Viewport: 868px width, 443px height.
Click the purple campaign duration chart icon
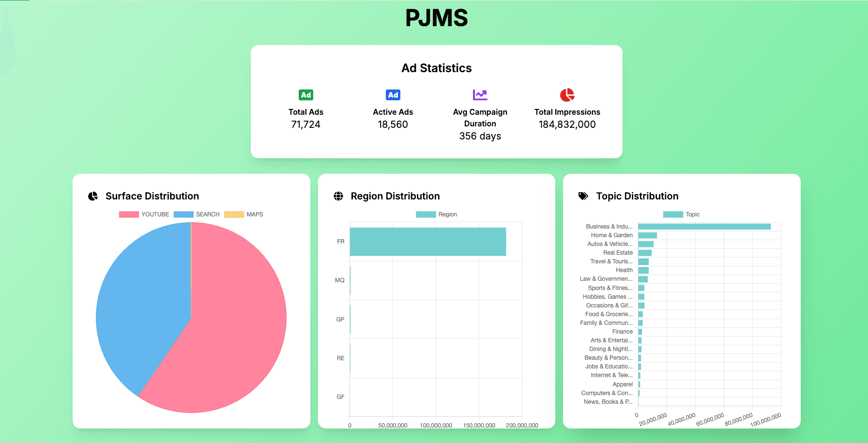pos(480,95)
